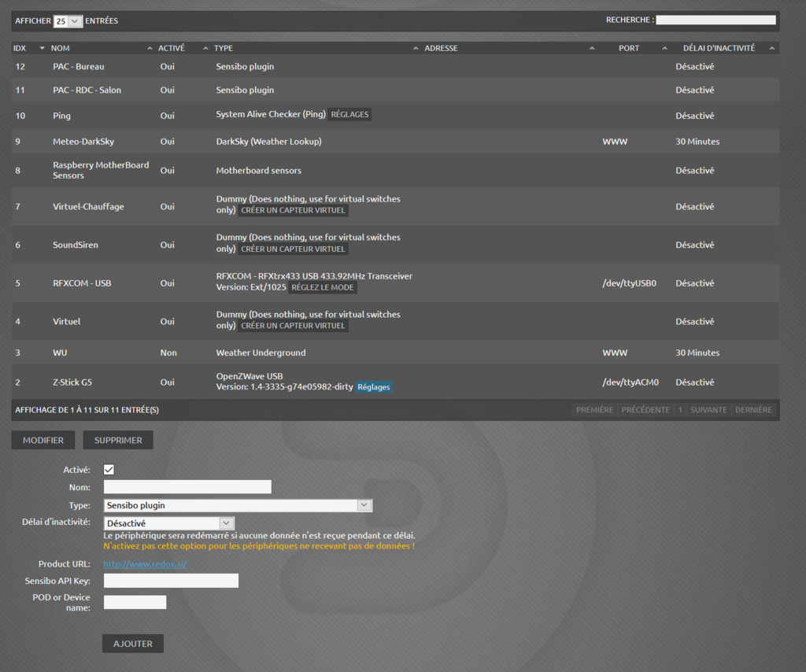The width and height of the screenshot is (806, 672).
Task: Sort table by the Port column
Action: 629,48
